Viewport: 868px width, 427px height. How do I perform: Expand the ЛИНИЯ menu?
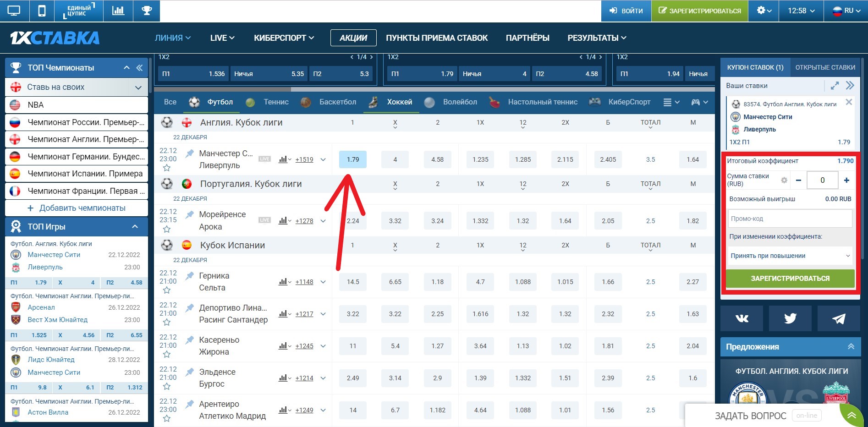(173, 38)
